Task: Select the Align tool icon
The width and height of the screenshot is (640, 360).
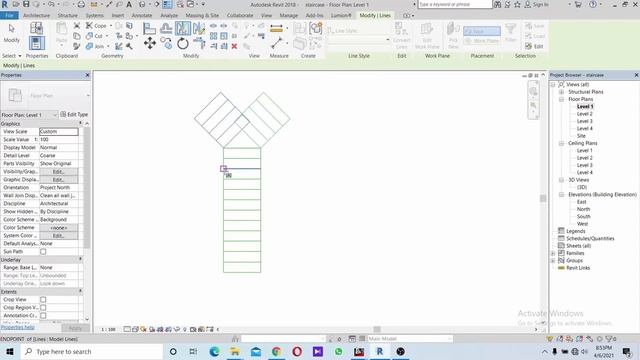Action: tap(150, 29)
